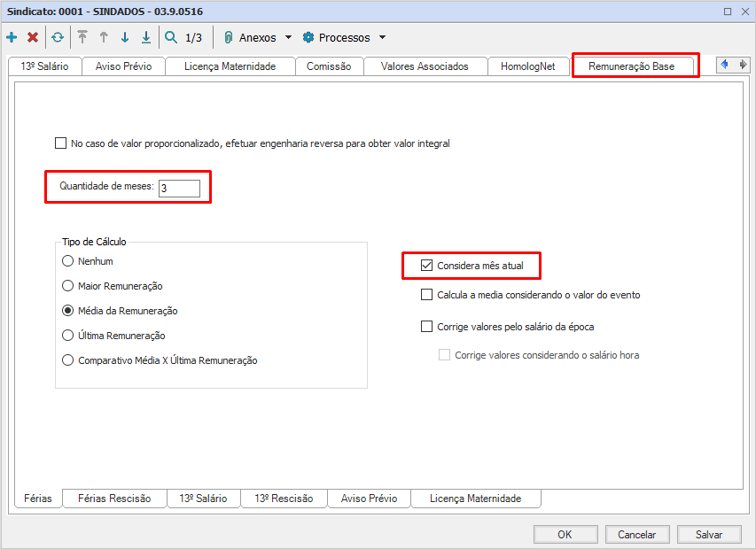756x549 pixels.
Task: Switch to the HomologNet tab
Action: (528, 66)
